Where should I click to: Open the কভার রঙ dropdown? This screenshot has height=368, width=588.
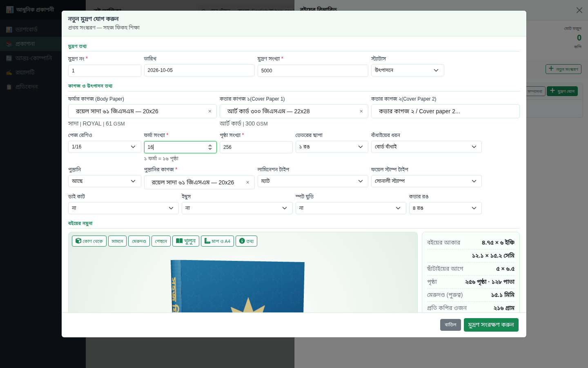coord(445,208)
